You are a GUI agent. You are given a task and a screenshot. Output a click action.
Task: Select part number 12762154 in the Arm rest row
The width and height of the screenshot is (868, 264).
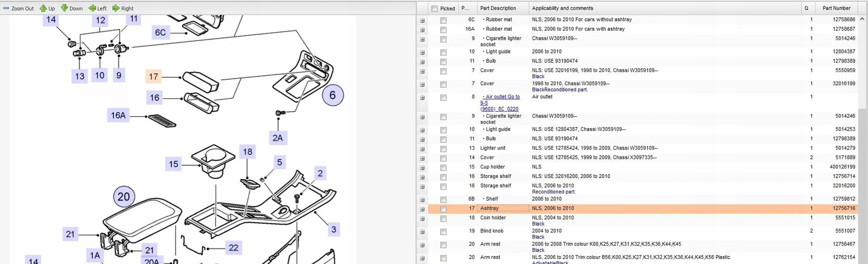coord(844,257)
